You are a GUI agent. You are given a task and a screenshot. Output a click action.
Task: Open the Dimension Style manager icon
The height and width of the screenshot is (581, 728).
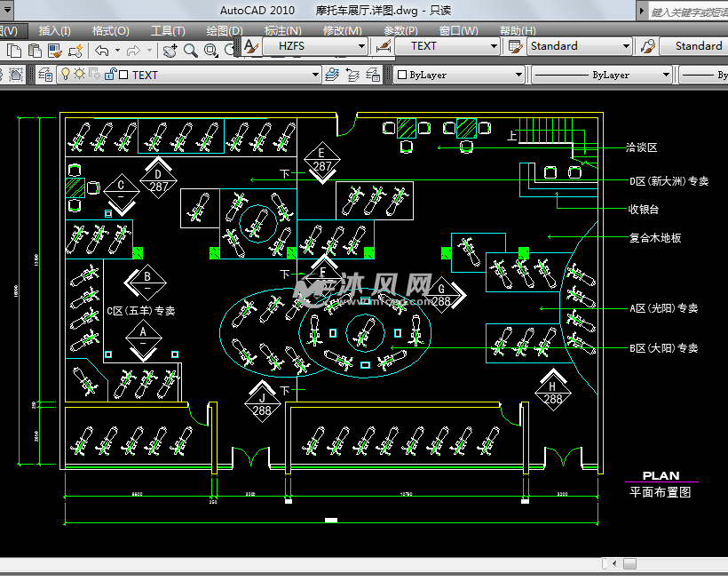click(384, 46)
